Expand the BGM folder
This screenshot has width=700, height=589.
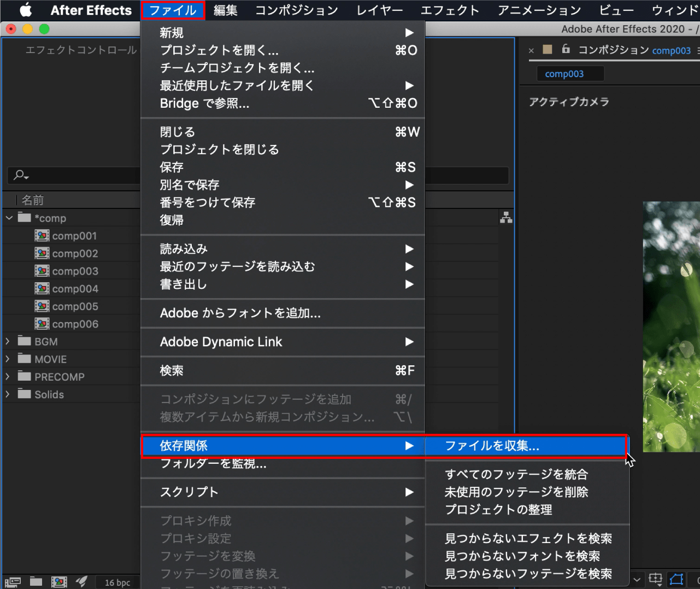click(8, 341)
